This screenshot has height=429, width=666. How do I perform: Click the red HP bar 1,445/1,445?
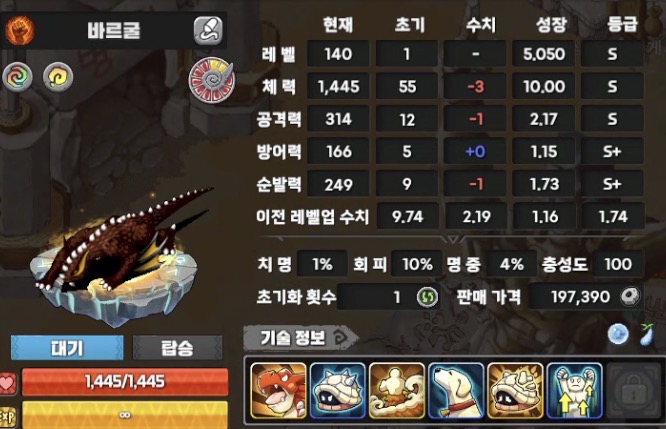coord(125,382)
